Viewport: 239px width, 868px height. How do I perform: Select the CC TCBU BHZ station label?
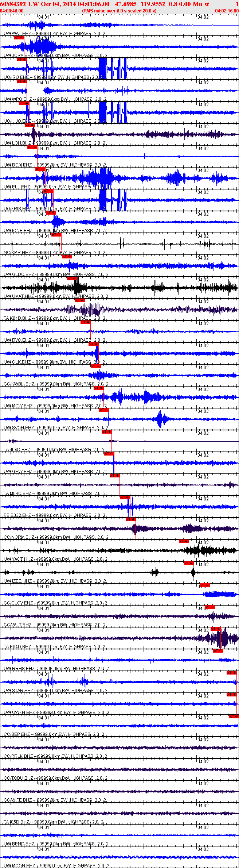(55, 778)
